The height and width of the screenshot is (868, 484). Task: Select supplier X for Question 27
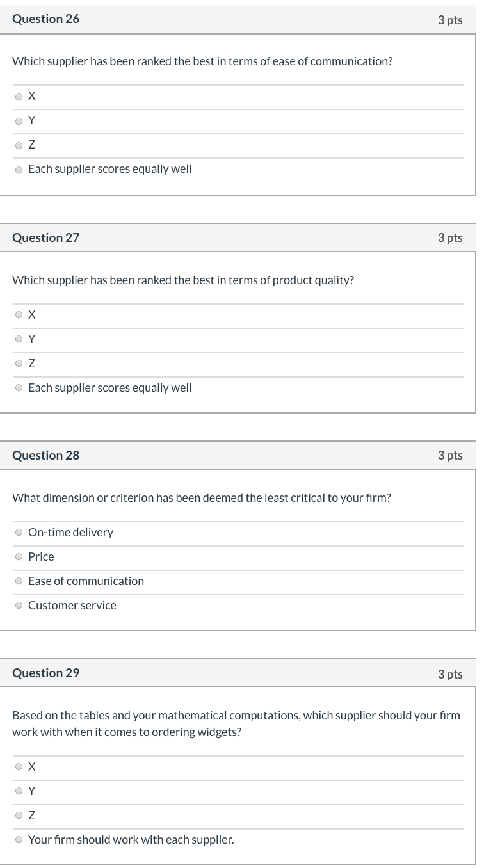coord(19,314)
